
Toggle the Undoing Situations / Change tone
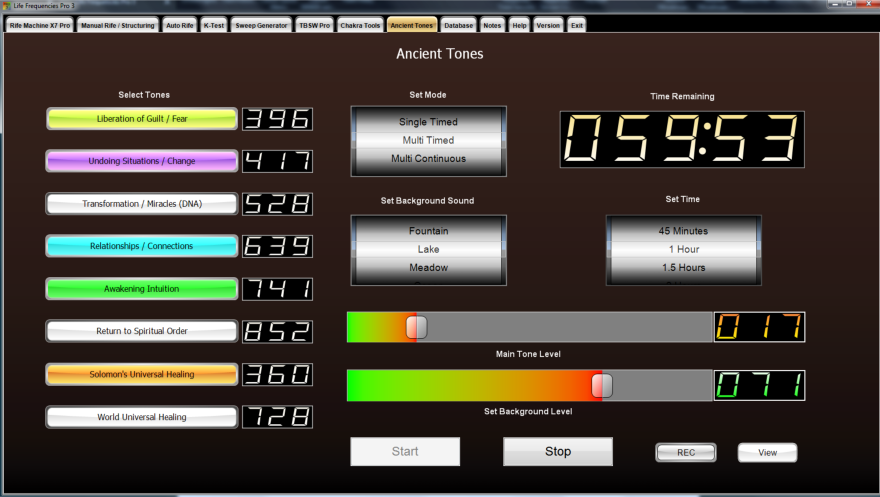(142, 161)
